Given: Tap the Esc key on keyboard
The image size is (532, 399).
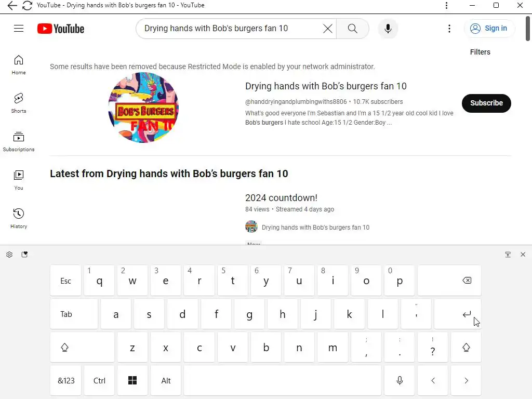Looking at the screenshot, I should (65, 281).
